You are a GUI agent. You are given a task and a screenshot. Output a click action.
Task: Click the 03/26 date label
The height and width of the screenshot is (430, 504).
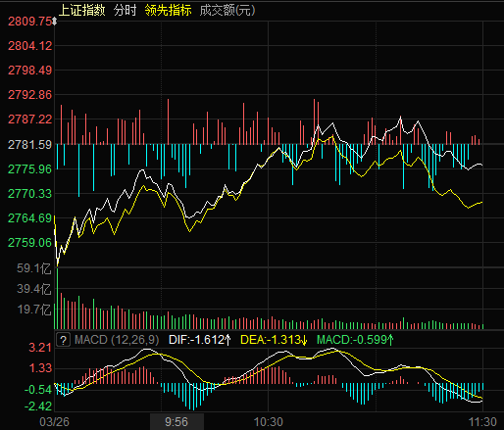tap(54, 422)
